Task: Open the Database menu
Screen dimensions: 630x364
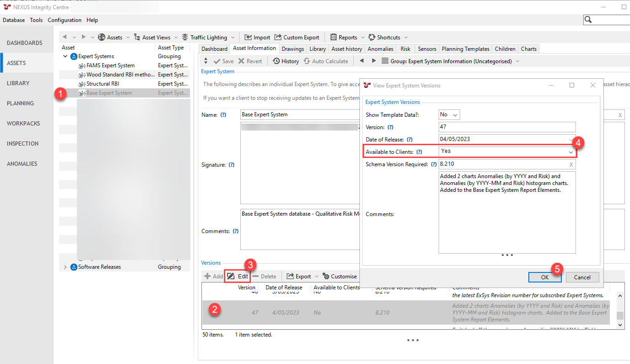Action: [x=14, y=20]
